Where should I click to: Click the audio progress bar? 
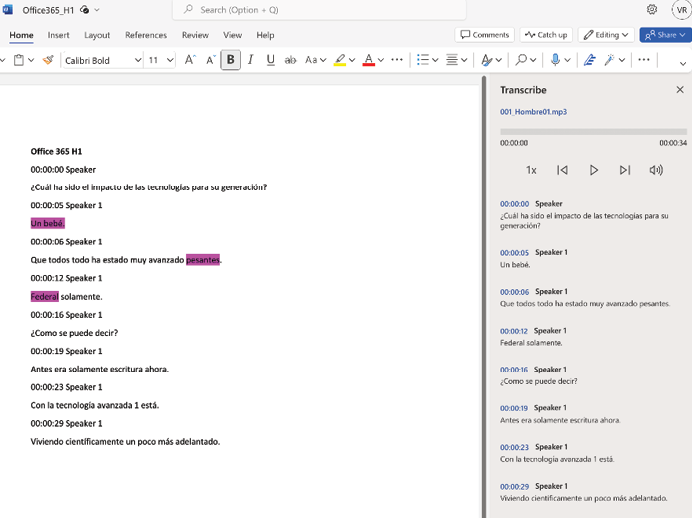593,131
